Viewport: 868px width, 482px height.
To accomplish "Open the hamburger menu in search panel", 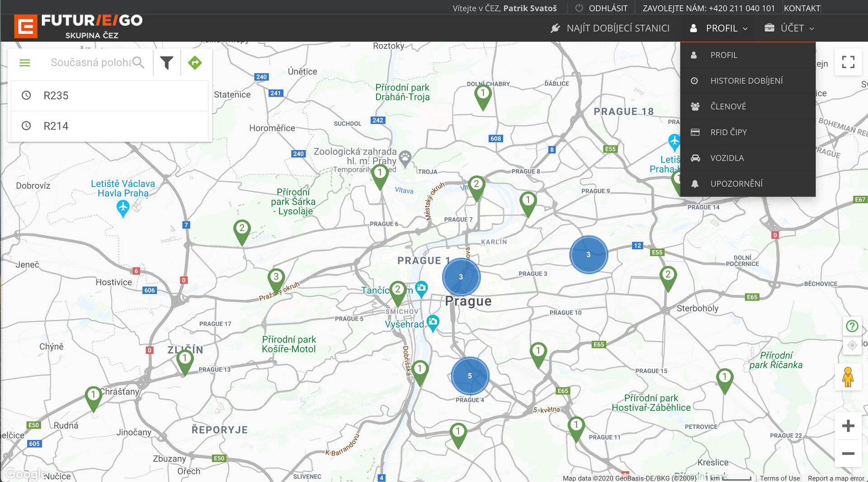I will tap(25, 63).
